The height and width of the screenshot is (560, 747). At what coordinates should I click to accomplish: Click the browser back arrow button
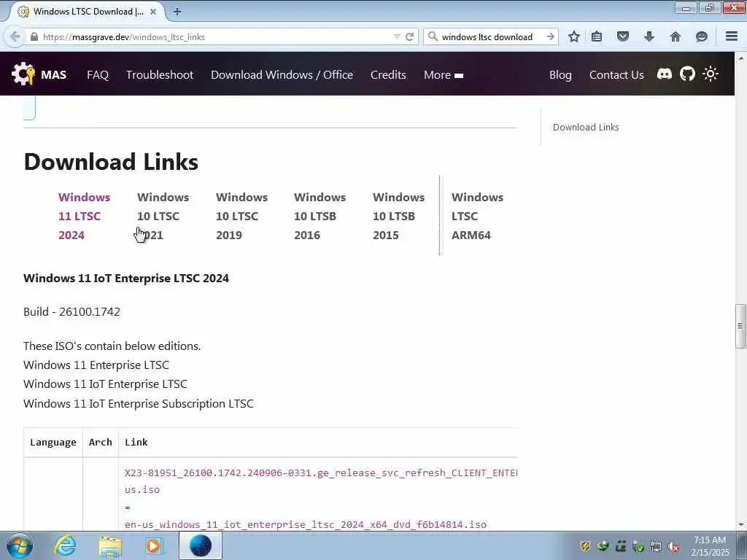pos(15,36)
